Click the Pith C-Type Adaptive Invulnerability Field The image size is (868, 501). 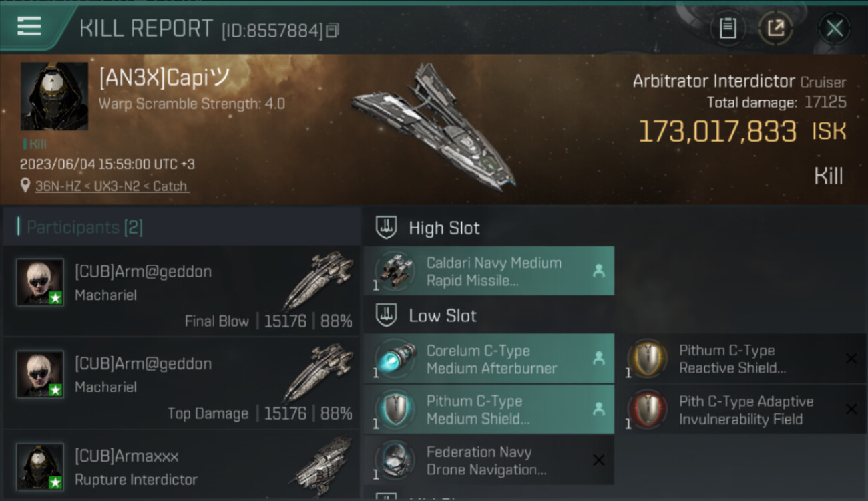734,410
